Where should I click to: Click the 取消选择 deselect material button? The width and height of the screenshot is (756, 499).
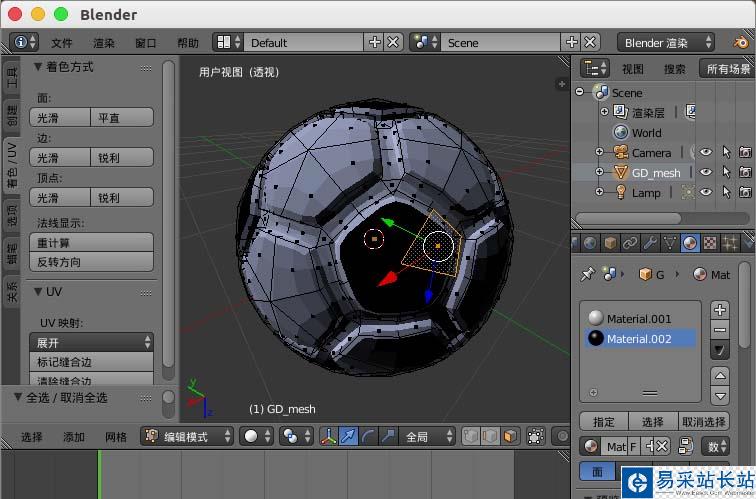[703, 421]
